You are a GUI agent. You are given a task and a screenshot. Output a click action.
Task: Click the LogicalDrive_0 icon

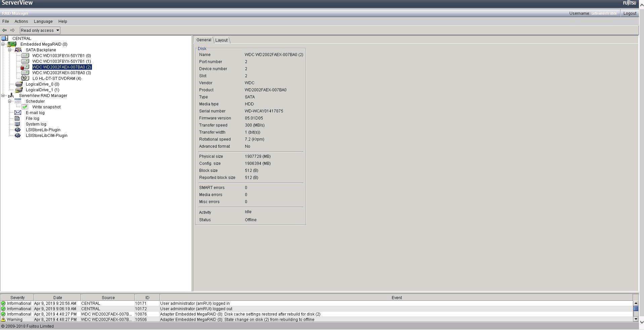[x=19, y=84]
